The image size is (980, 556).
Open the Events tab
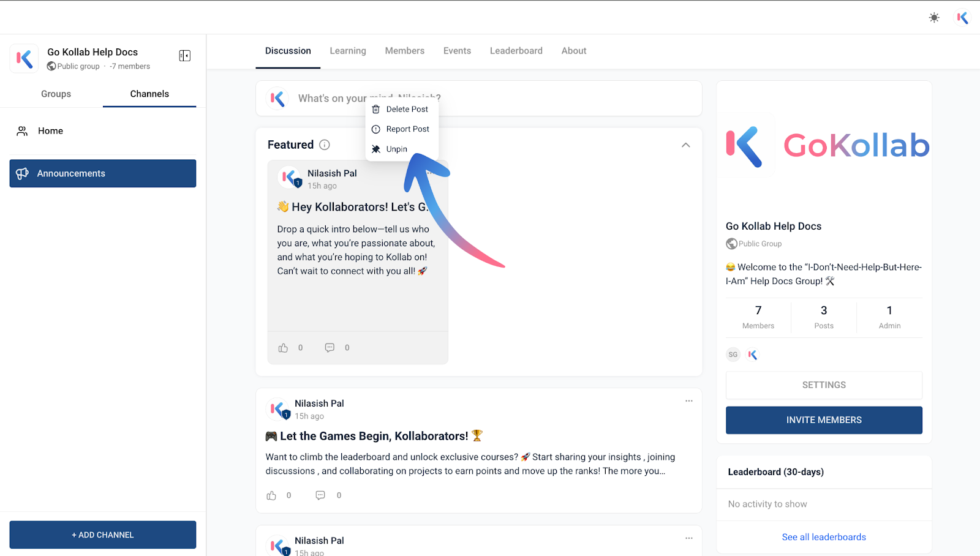point(457,51)
